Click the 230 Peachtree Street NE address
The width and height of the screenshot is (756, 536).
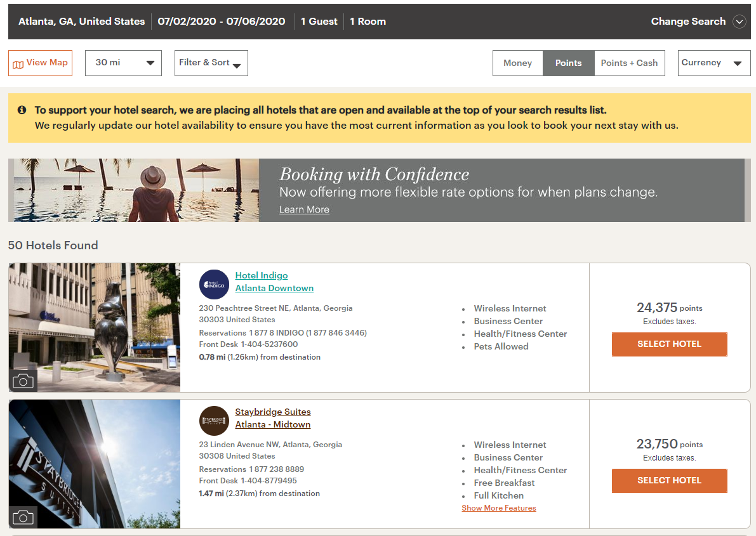tap(275, 314)
